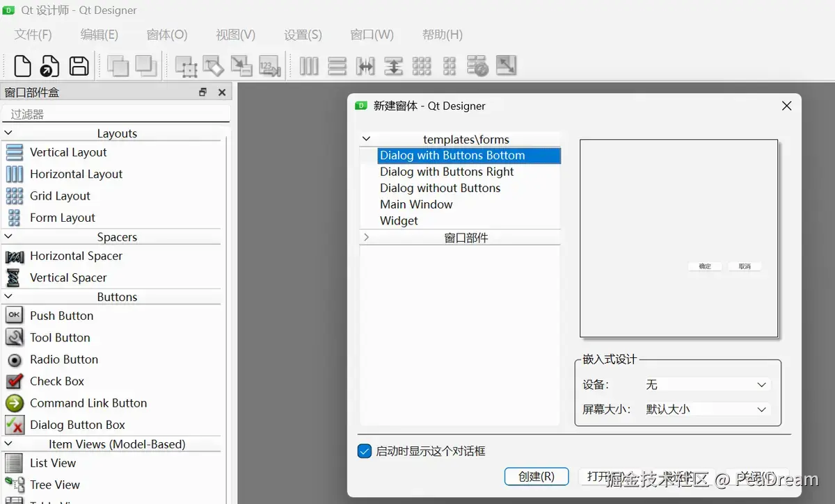Apply Lay Out Vertically in Splitter icon
Image resolution: width=835 pixels, height=504 pixels.
coord(393,66)
